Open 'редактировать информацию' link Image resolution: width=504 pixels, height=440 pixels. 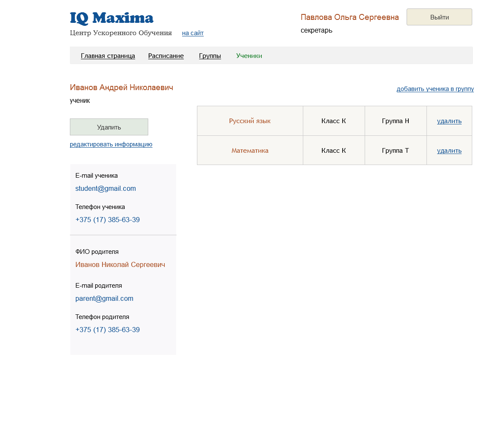(x=111, y=144)
